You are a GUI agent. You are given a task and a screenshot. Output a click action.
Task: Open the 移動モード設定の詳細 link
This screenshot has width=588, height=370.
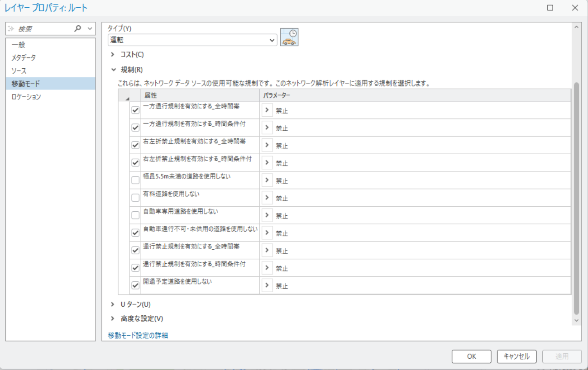pyautogui.click(x=138, y=335)
